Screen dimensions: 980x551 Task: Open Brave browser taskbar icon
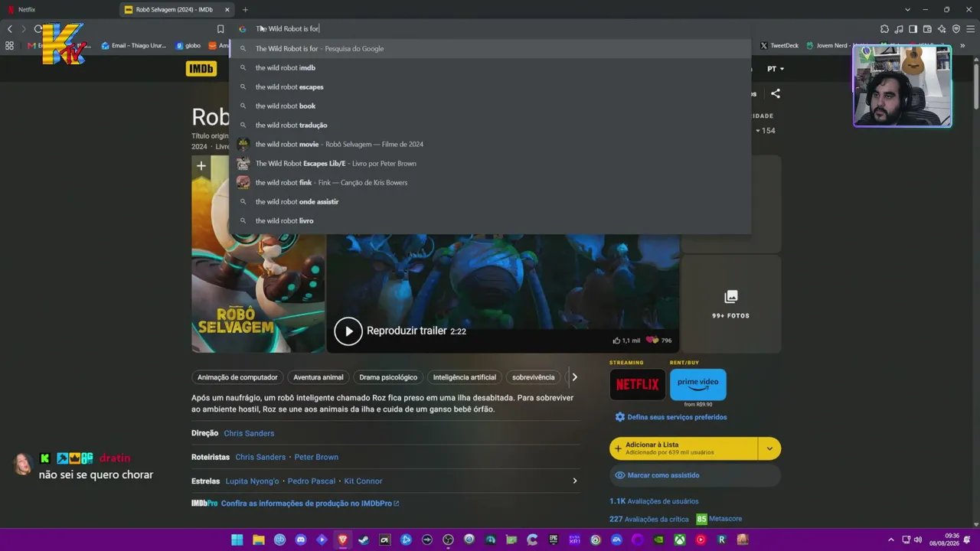343,540
